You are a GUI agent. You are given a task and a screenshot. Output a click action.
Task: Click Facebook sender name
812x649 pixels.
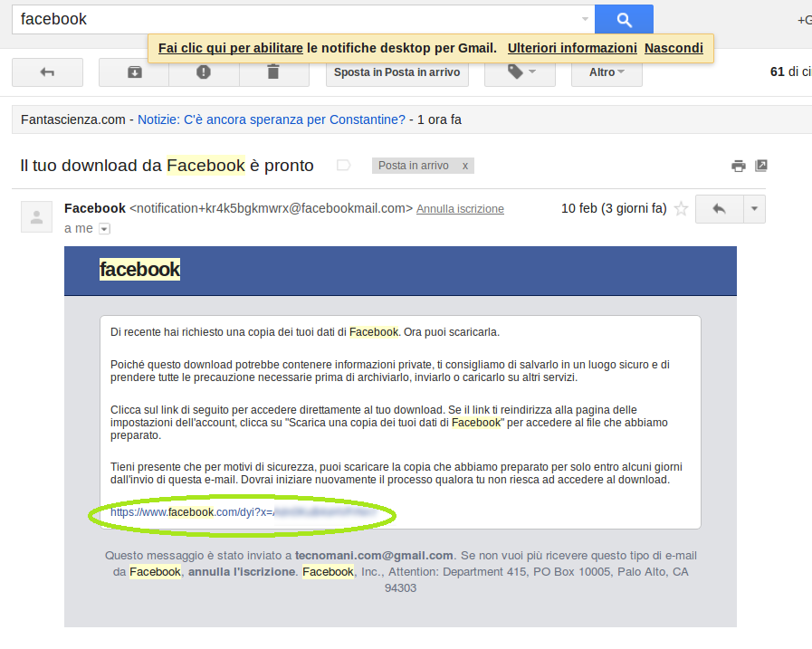tap(95, 208)
